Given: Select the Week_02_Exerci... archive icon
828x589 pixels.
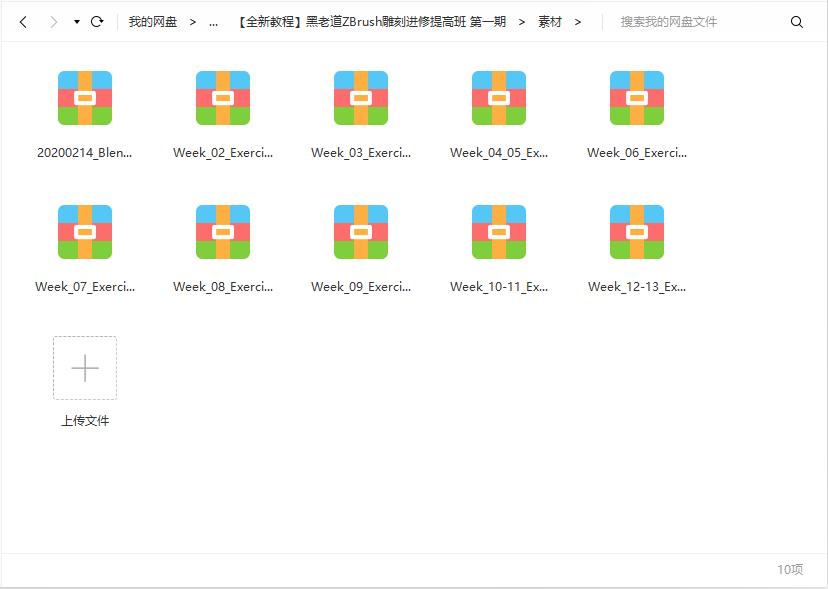Looking at the screenshot, I should coord(223,98).
